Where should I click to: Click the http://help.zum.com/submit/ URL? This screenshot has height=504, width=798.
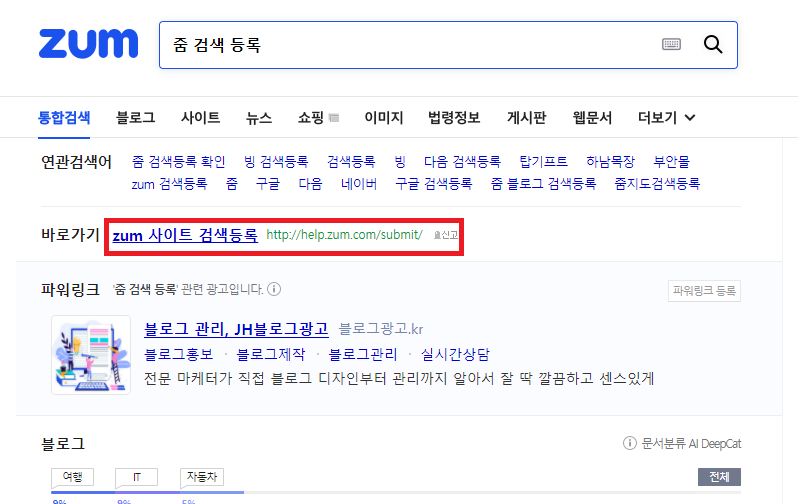coord(345,235)
